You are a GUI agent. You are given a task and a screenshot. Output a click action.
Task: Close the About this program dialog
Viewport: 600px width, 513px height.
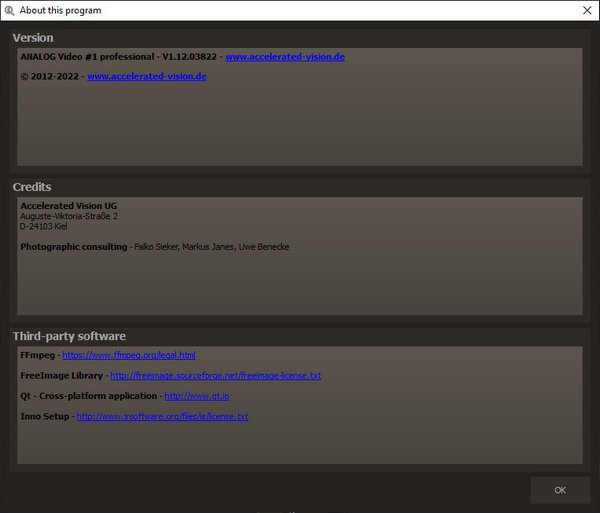587,10
